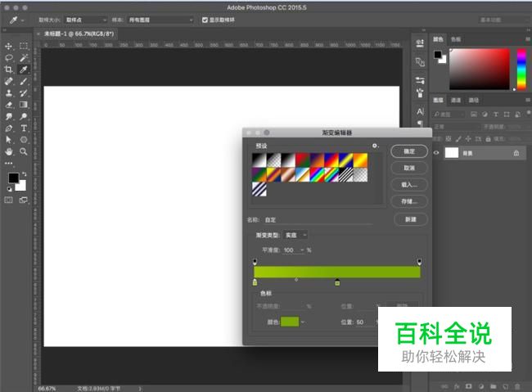
Task: Switch to the 色板 tab
Action: (456, 38)
